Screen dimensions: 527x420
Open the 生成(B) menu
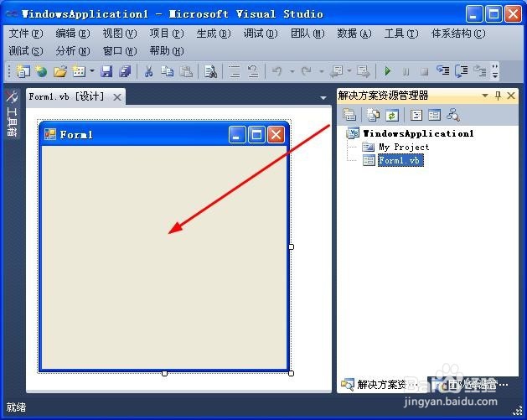214,34
